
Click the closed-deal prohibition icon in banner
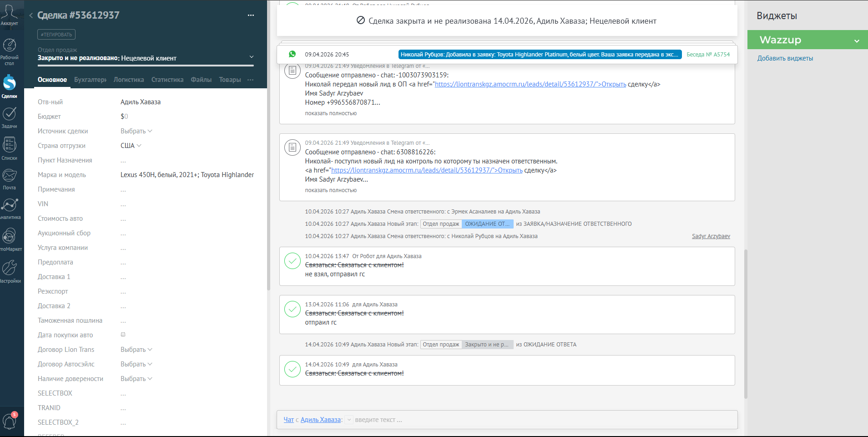point(361,20)
